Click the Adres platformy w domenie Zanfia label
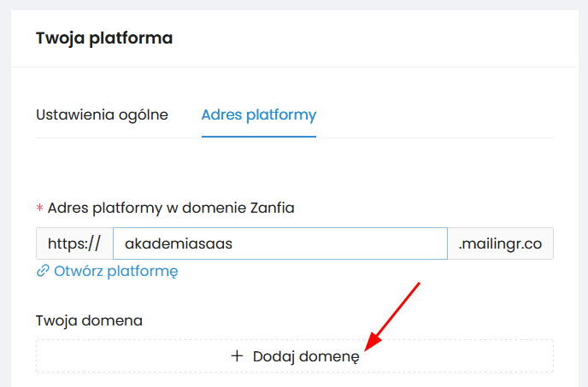Image resolution: width=588 pixels, height=387 pixels. click(x=171, y=208)
